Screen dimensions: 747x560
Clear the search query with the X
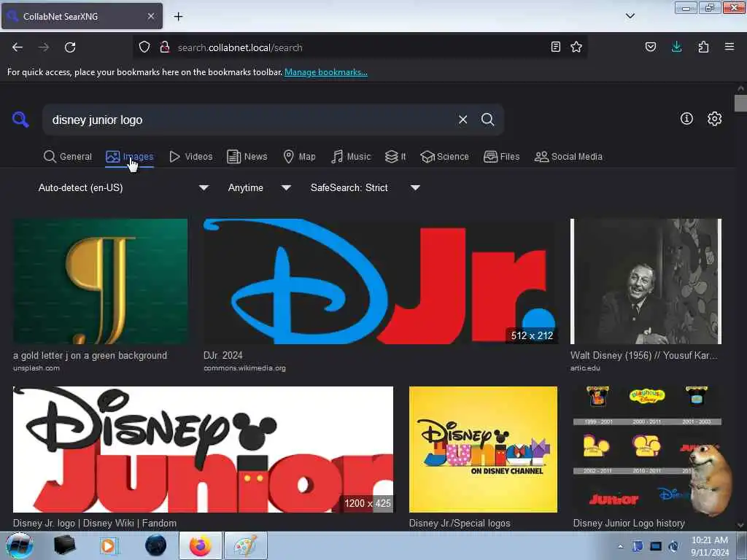point(462,120)
